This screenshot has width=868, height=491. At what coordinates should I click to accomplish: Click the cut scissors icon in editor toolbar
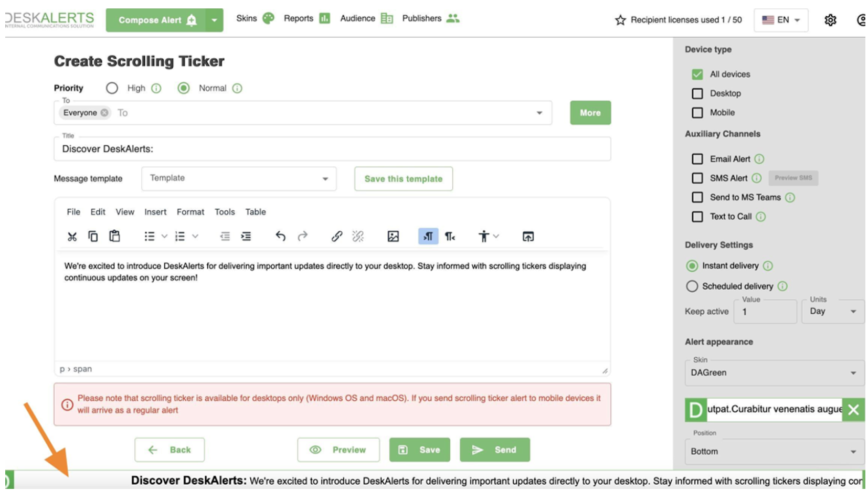click(72, 237)
